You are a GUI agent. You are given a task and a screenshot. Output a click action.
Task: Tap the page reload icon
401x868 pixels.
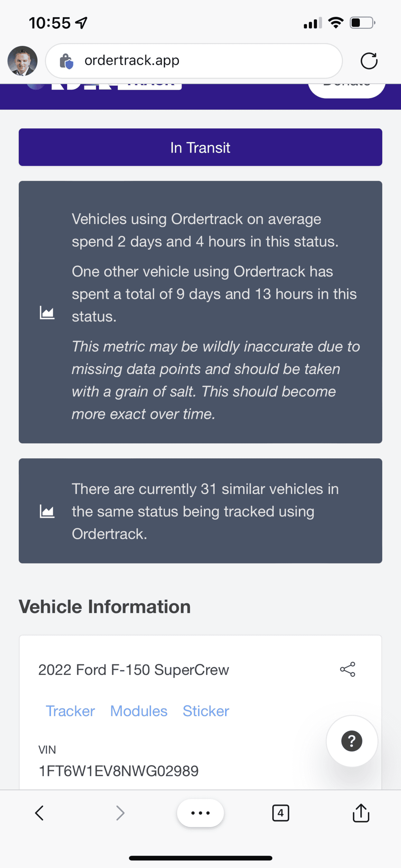[x=369, y=61]
